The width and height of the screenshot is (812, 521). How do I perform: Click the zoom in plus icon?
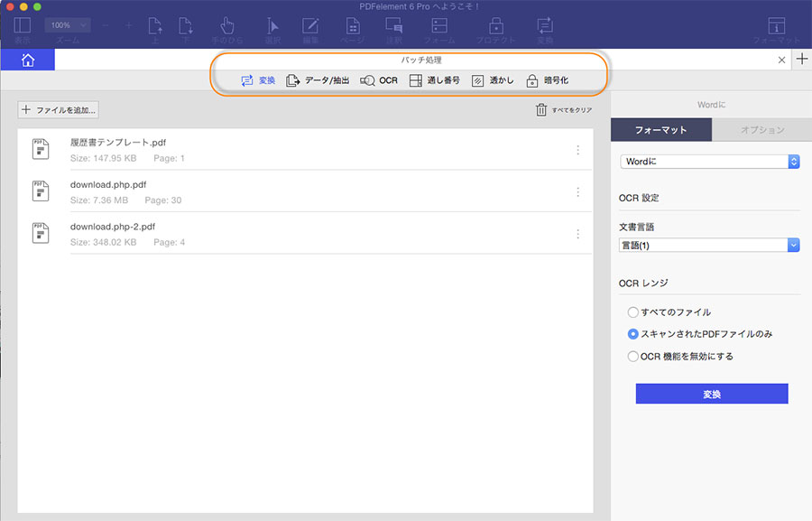[x=128, y=25]
